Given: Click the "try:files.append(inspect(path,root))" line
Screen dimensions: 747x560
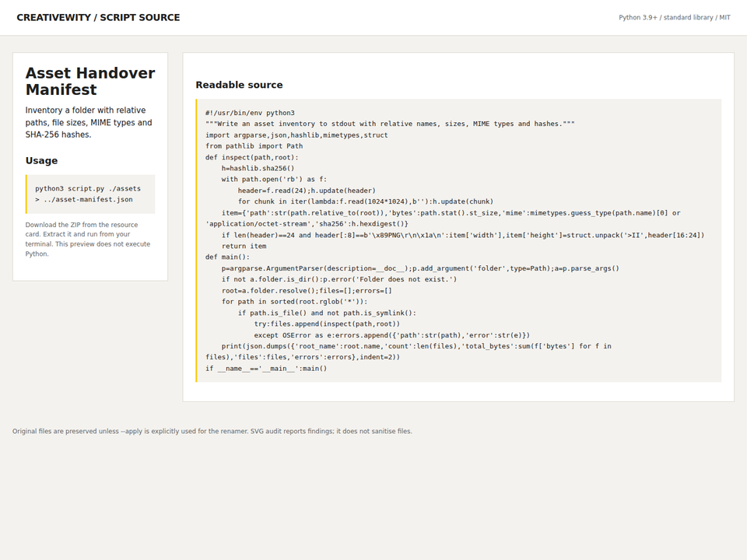Looking at the screenshot, I should click(328, 324).
